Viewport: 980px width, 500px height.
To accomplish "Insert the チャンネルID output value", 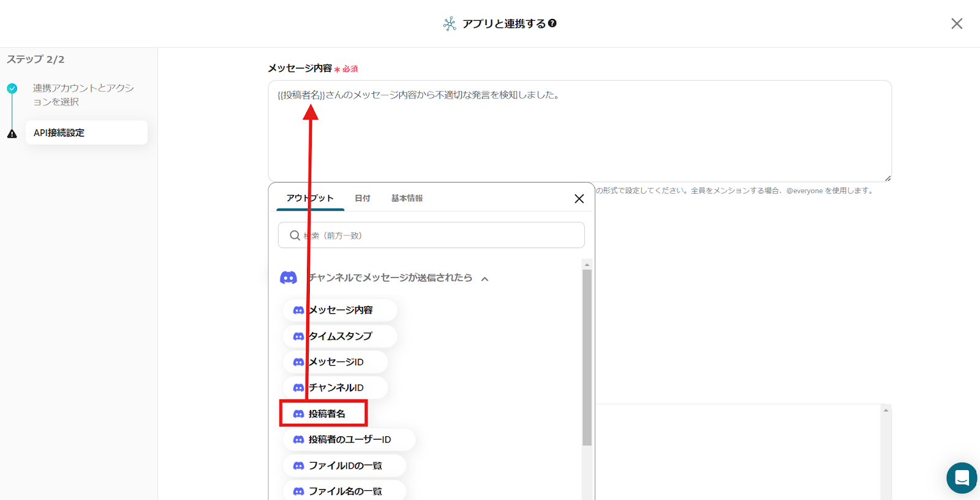I will pos(335,388).
